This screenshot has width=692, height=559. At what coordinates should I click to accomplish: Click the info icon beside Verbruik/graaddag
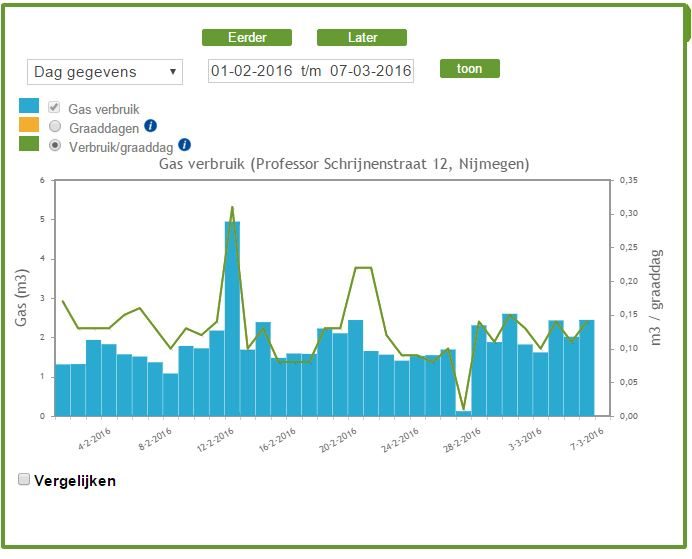coord(184,145)
